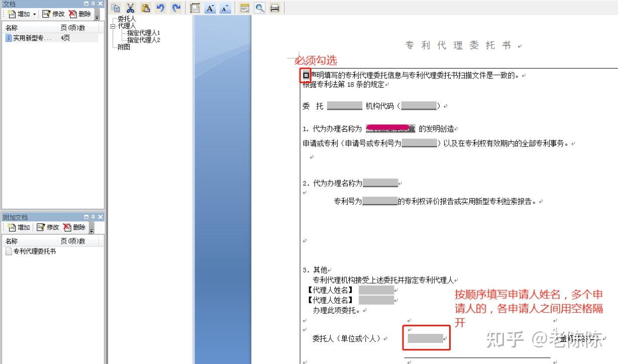Close the 文档 panel
The image size is (618, 364).
pos(100,4)
